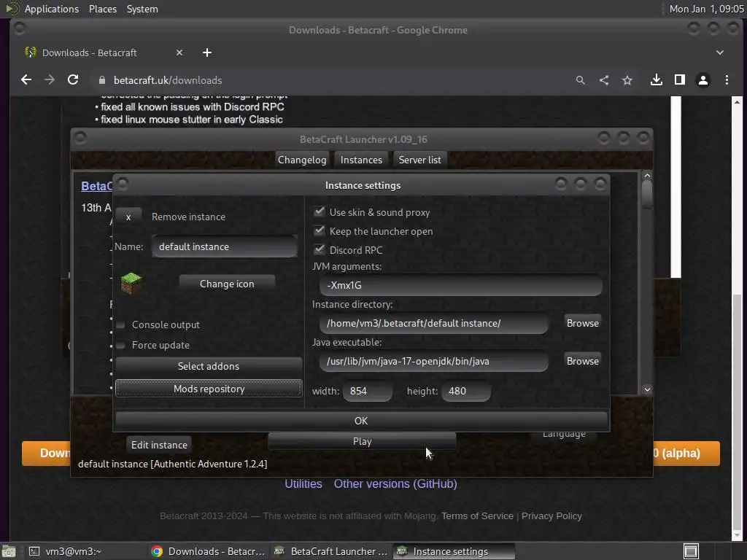Browse for the instance directory
Image resolution: width=747 pixels, height=560 pixels.
pos(582,323)
